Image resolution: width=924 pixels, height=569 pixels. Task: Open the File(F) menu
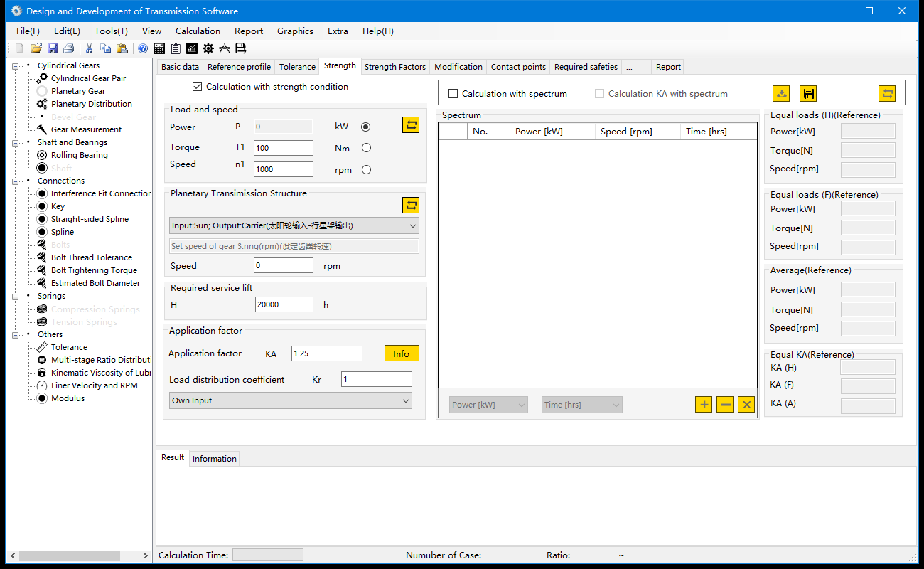coord(28,31)
